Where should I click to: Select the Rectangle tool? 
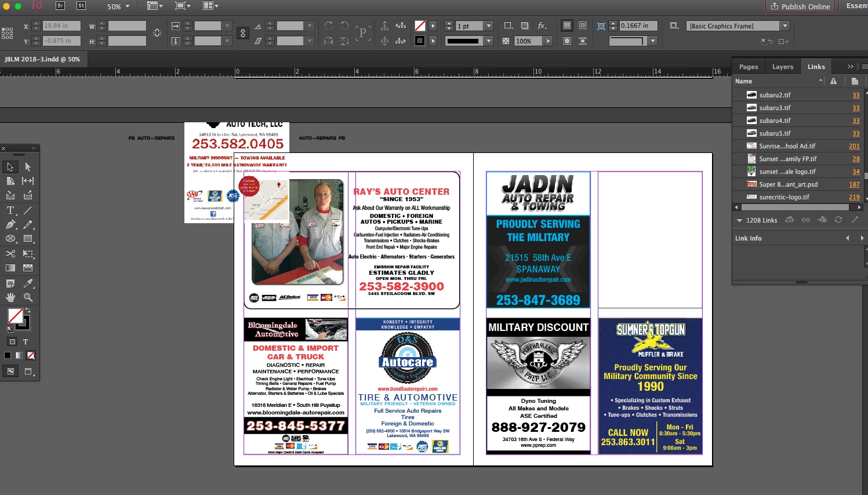[x=28, y=238]
